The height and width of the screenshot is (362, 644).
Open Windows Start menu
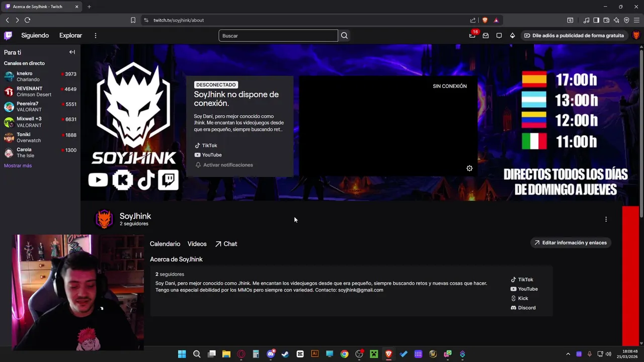click(x=182, y=354)
